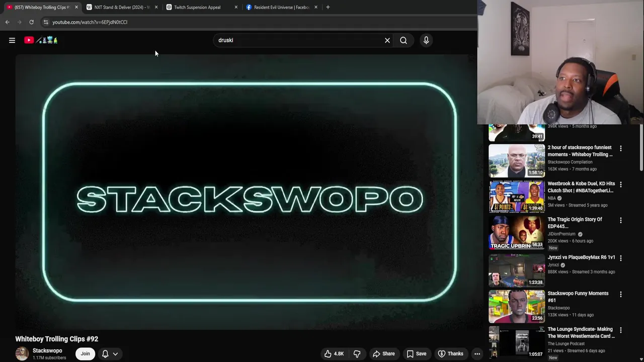
Task: Open options menu for Stackswopo Funny Moments #61
Action: 621,294
